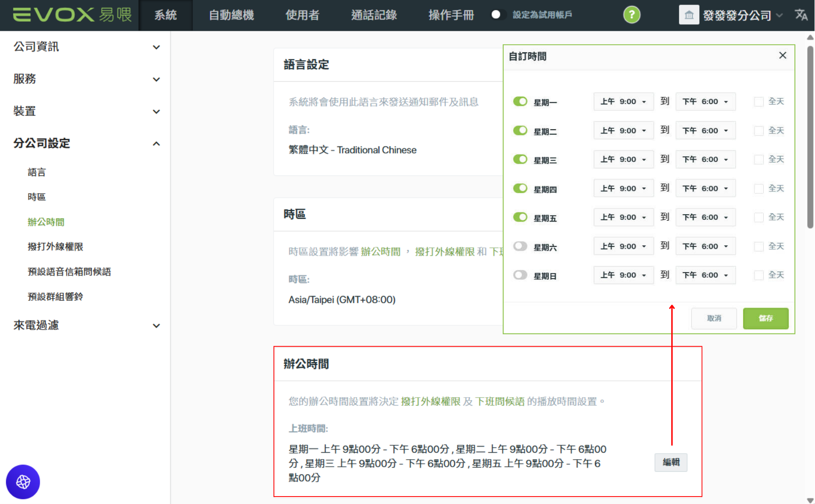Disable the 星期四 switch

[x=520, y=188]
